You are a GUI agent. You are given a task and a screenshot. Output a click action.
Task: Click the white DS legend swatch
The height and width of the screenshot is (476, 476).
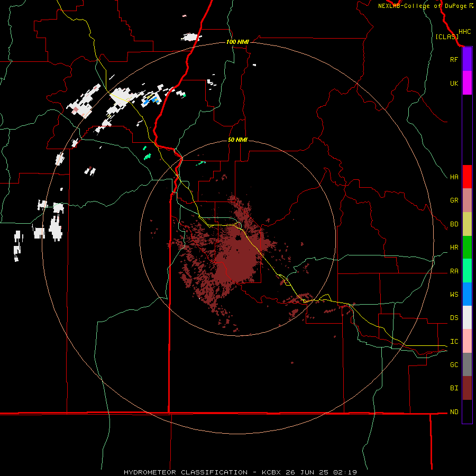[x=467, y=317]
